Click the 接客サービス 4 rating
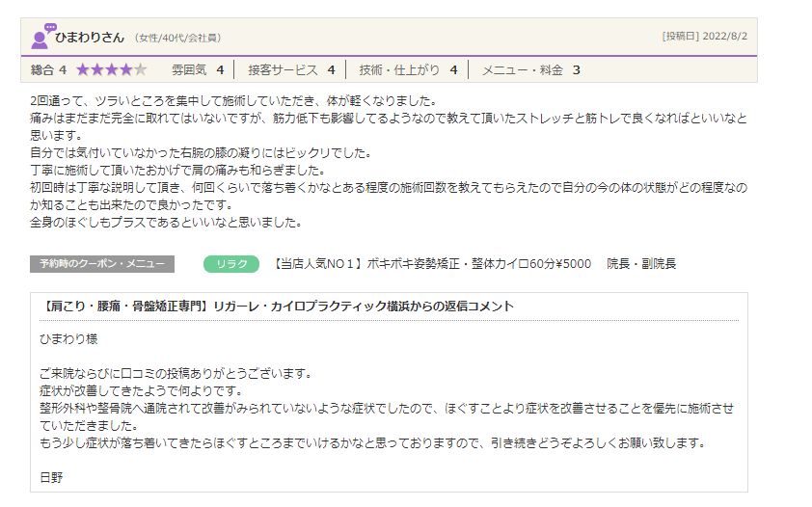Viewport: 812px width, 507px height. click(291, 69)
